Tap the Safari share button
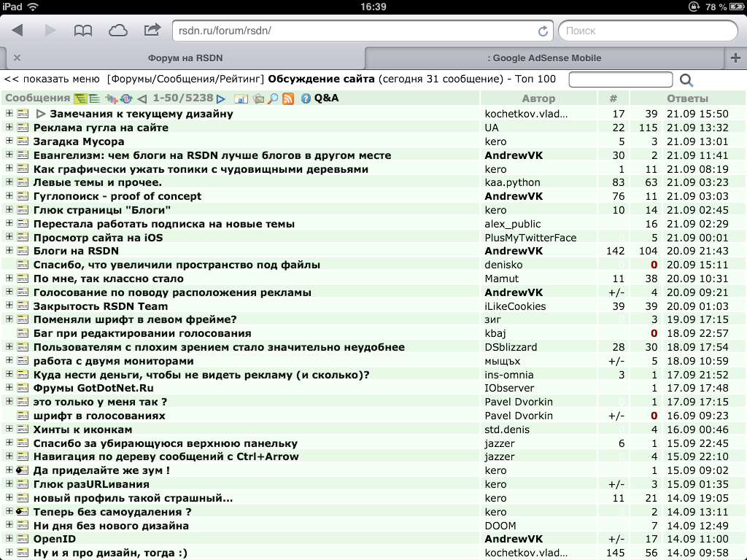This screenshot has width=747, height=560. pyautogui.click(x=152, y=31)
